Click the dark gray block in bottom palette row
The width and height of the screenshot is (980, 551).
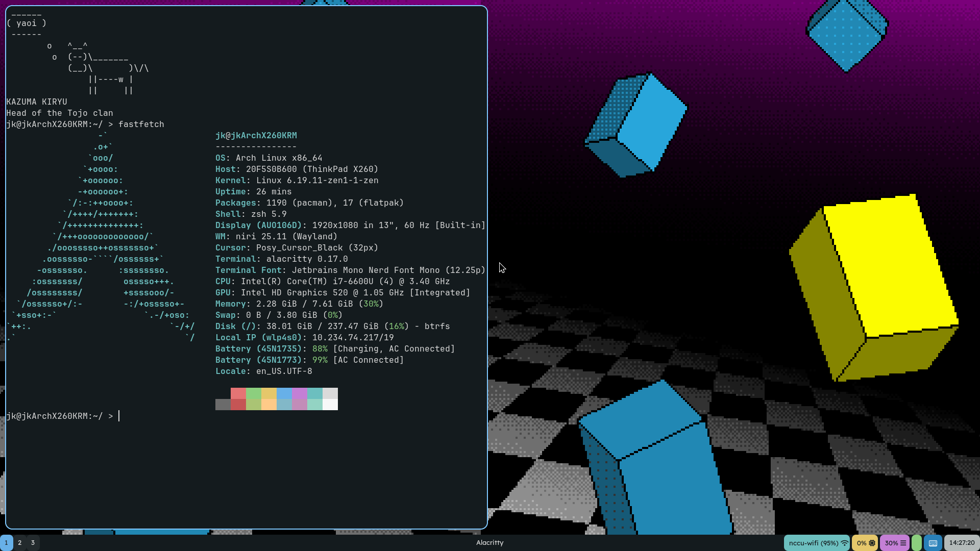click(223, 405)
